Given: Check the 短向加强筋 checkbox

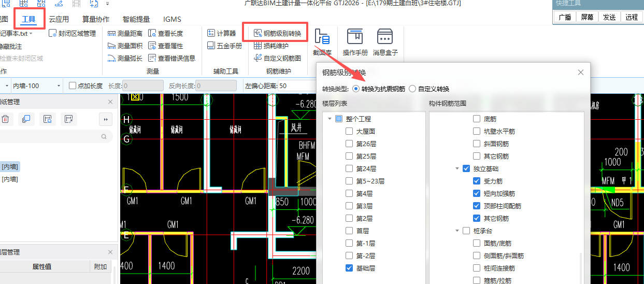Looking at the screenshot, I should click(477, 193).
